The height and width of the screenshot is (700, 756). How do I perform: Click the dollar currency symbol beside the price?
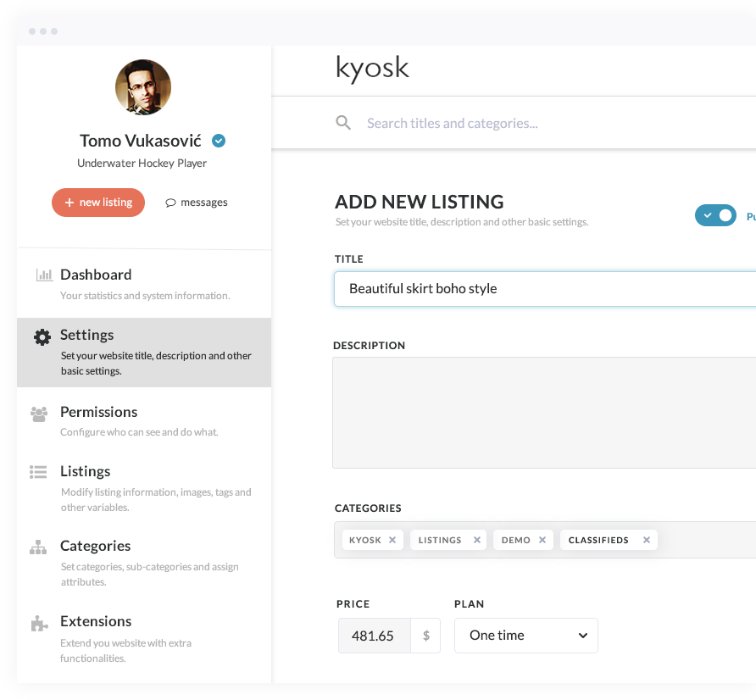tap(428, 636)
